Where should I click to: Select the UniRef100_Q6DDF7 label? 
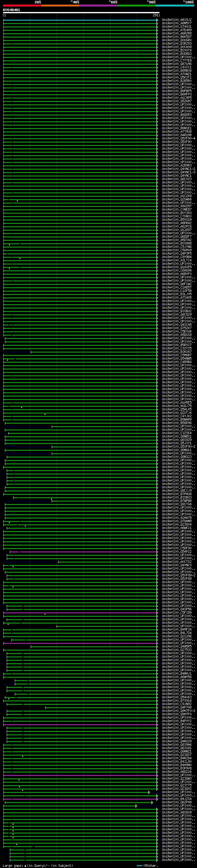click(177, 236)
